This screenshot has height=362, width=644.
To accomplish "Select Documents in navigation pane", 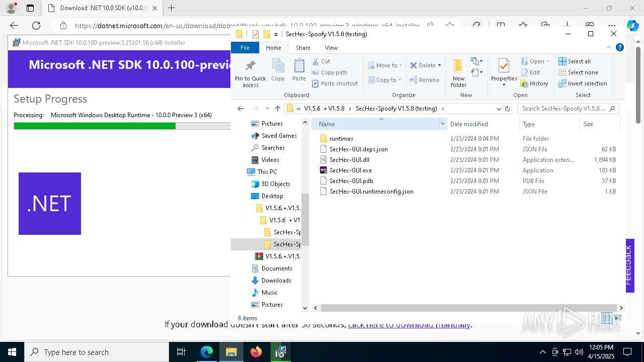I will [x=277, y=268].
